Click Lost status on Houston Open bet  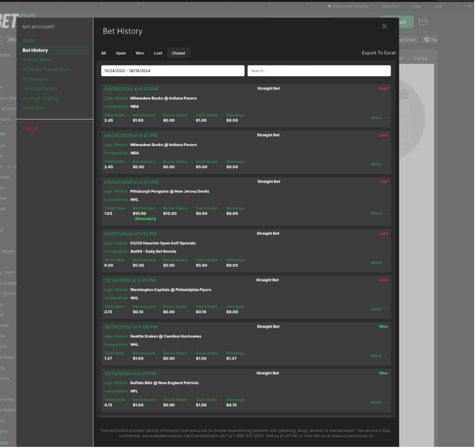(x=385, y=234)
